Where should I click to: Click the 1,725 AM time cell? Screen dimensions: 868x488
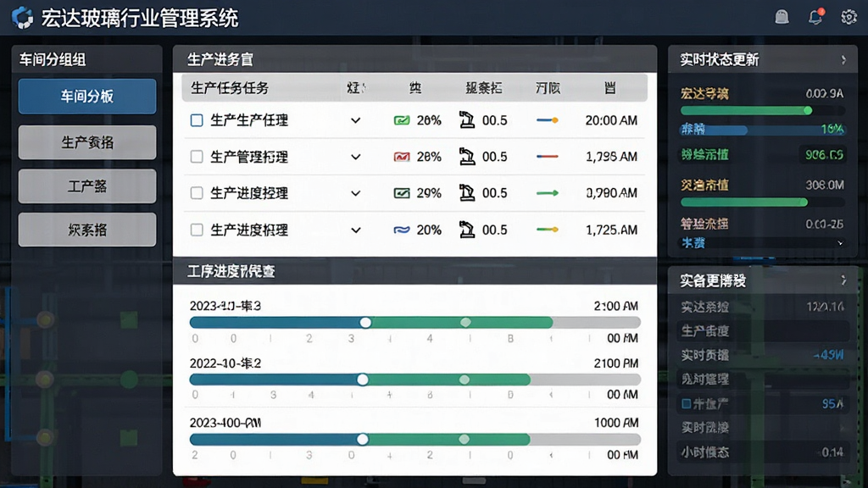tap(611, 230)
